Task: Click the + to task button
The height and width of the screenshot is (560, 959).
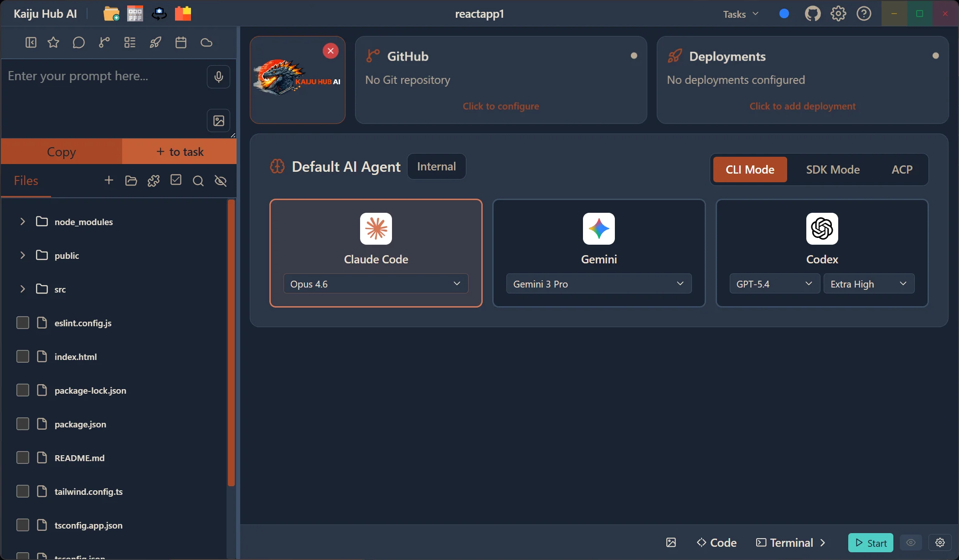Action: (180, 152)
